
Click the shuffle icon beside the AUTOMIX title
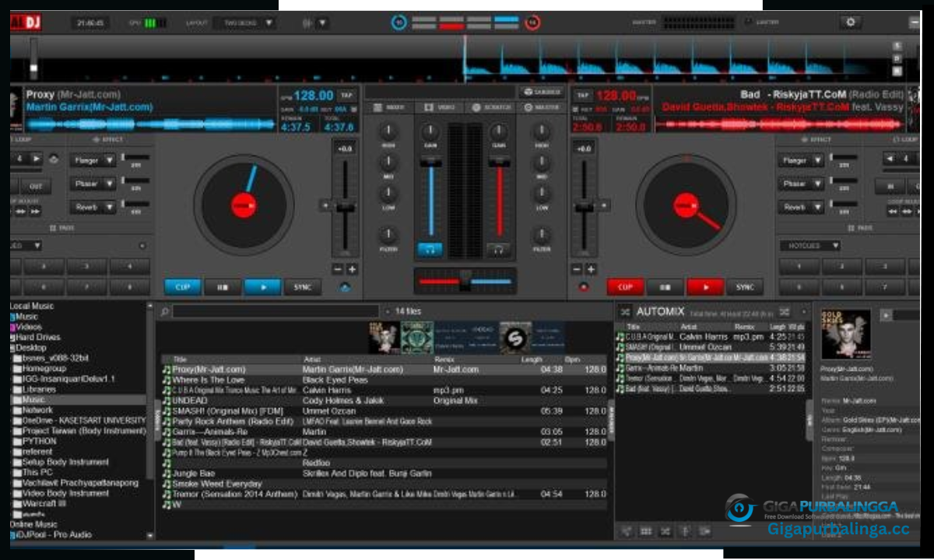tap(624, 311)
